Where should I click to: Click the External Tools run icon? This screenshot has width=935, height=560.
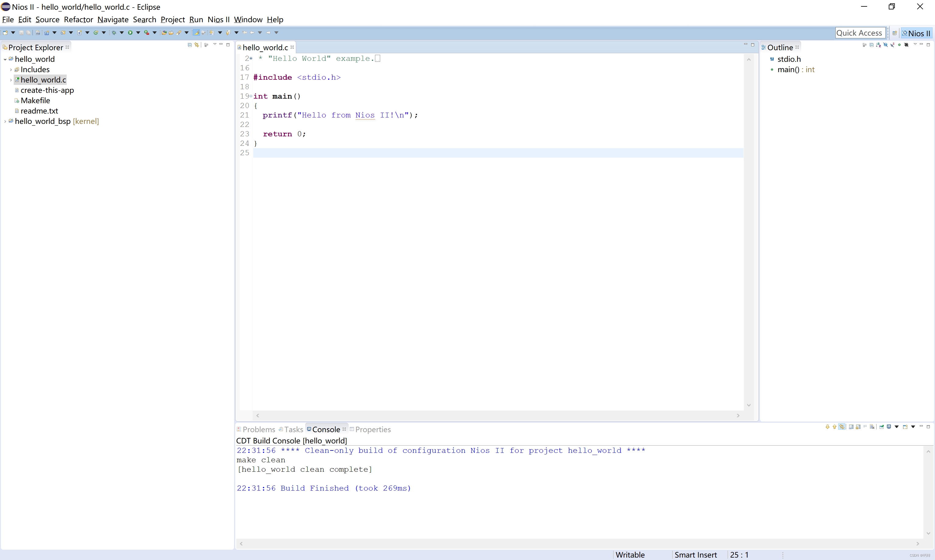(x=147, y=33)
